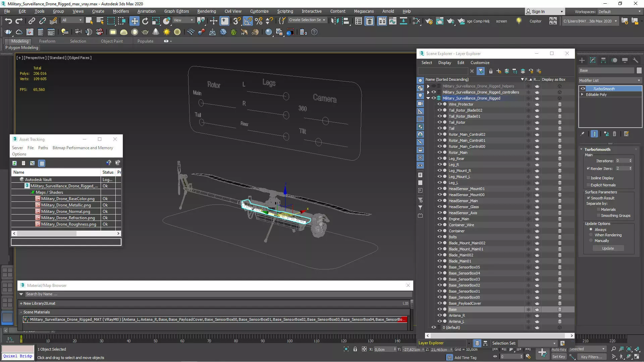This screenshot has height=362, width=644.
Task: Open the Modifiers menu
Action: [x=121, y=11]
